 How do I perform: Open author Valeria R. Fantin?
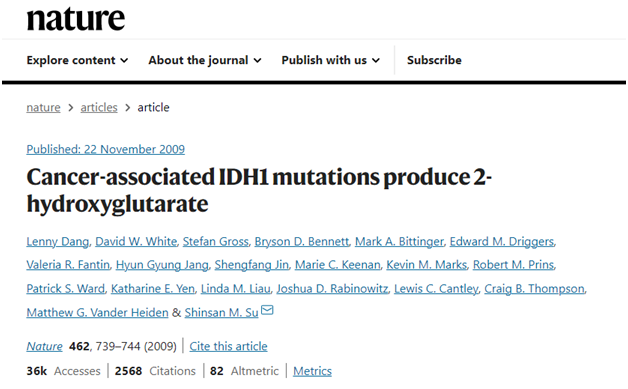point(68,265)
